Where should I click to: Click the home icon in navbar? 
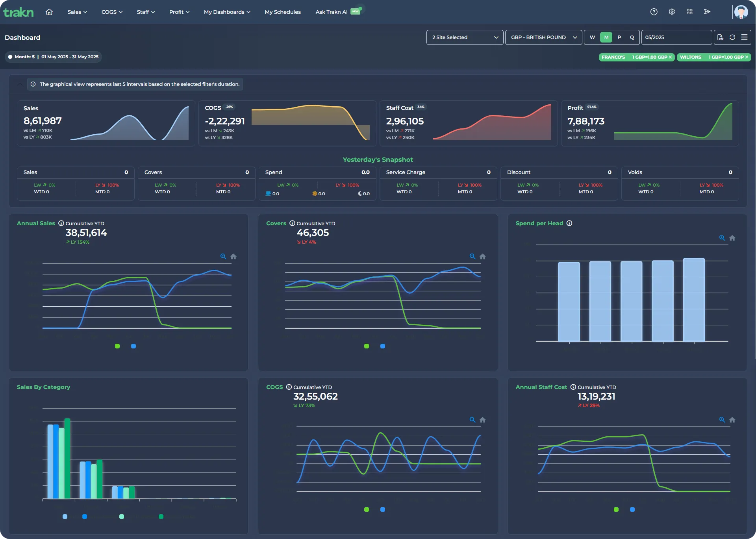49,12
